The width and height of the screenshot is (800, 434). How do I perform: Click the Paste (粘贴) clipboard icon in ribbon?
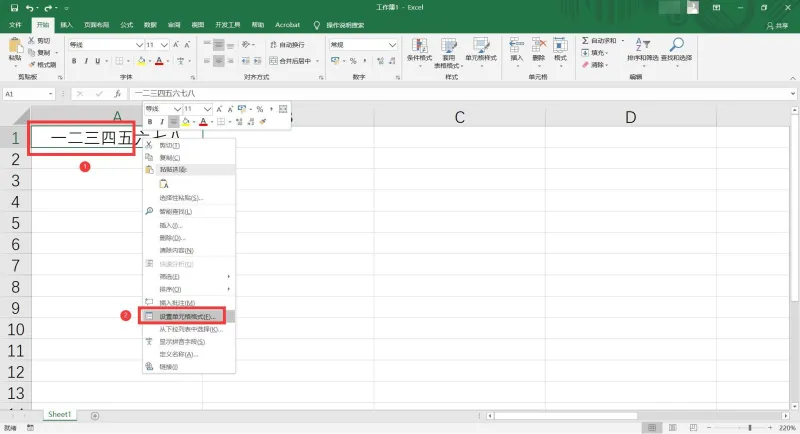coord(15,47)
